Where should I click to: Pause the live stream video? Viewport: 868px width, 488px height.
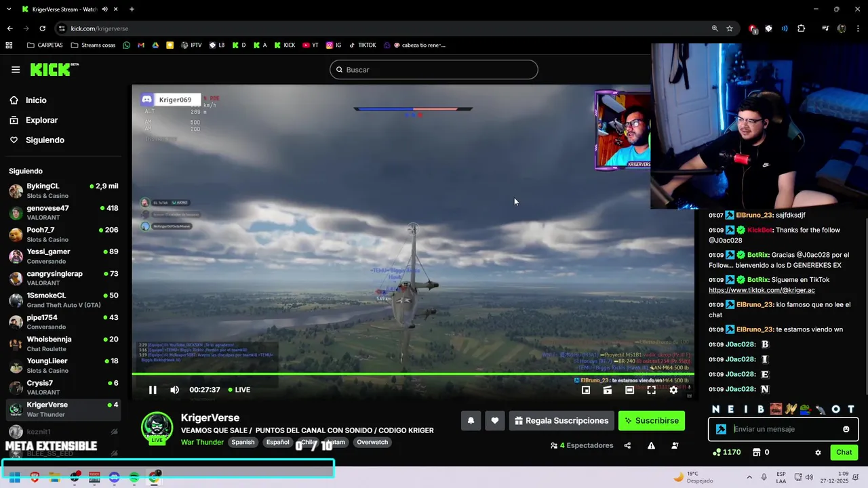click(153, 390)
